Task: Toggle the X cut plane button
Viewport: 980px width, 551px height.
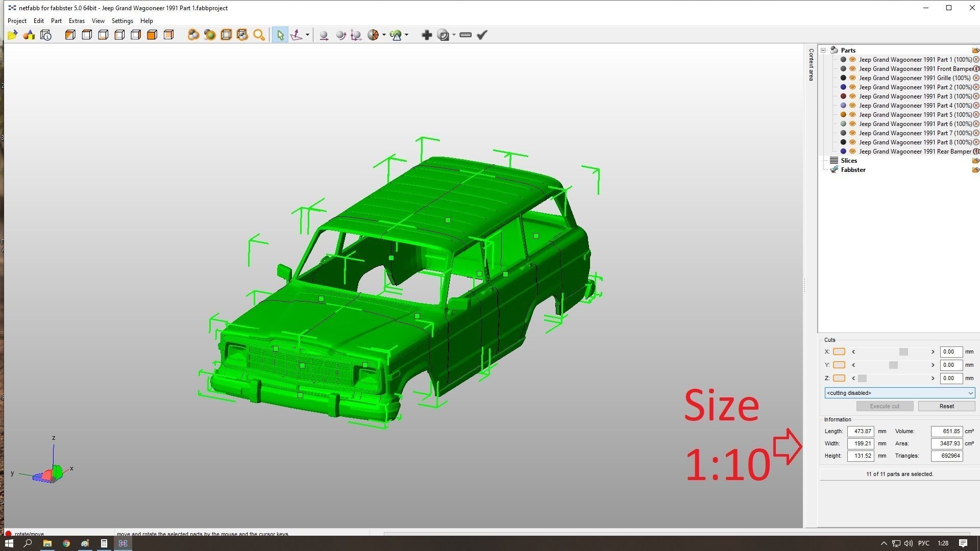Action: click(x=839, y=352)
